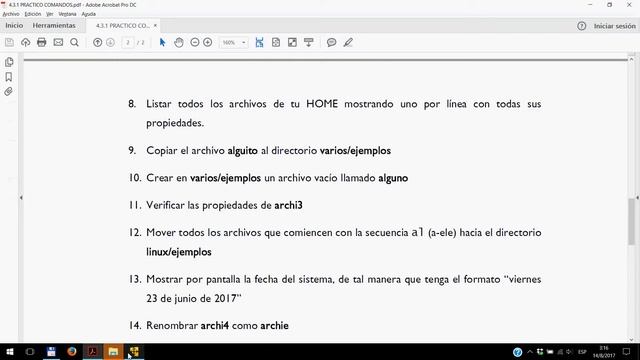Select the highlight pen tool

(348, 42)
